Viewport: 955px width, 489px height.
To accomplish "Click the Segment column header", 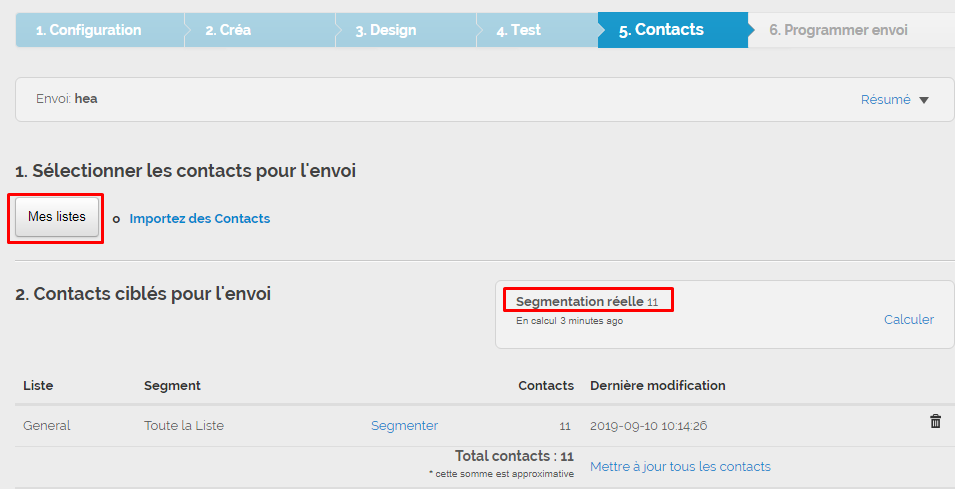I will coord(172,386).
